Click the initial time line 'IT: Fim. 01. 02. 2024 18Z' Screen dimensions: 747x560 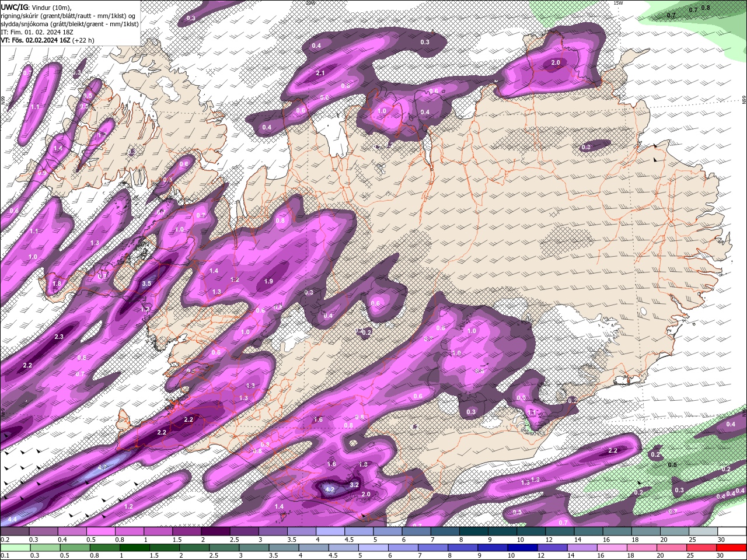tap(37, 32)
